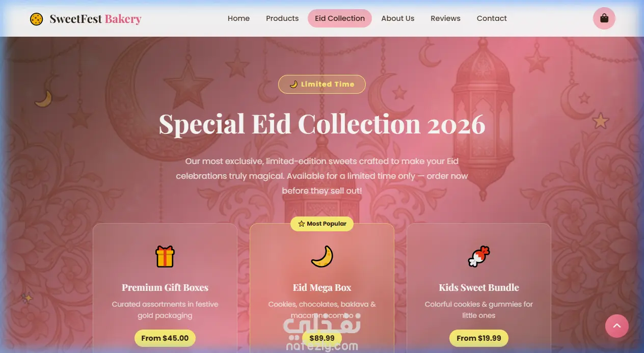Click the candy icon for Kids Bundle

pyautogui.click(x=479, y=257)
